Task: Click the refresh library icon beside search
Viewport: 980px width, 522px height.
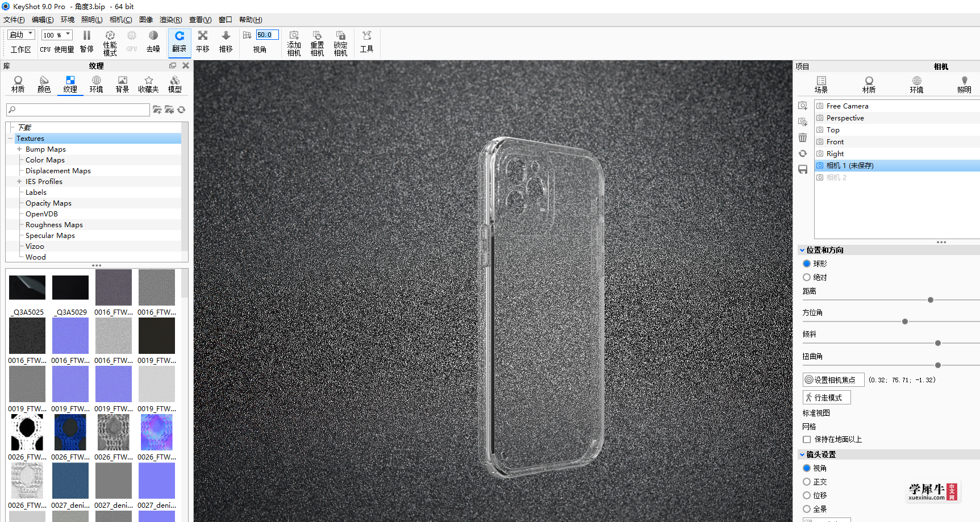Action: click(182, 110)
